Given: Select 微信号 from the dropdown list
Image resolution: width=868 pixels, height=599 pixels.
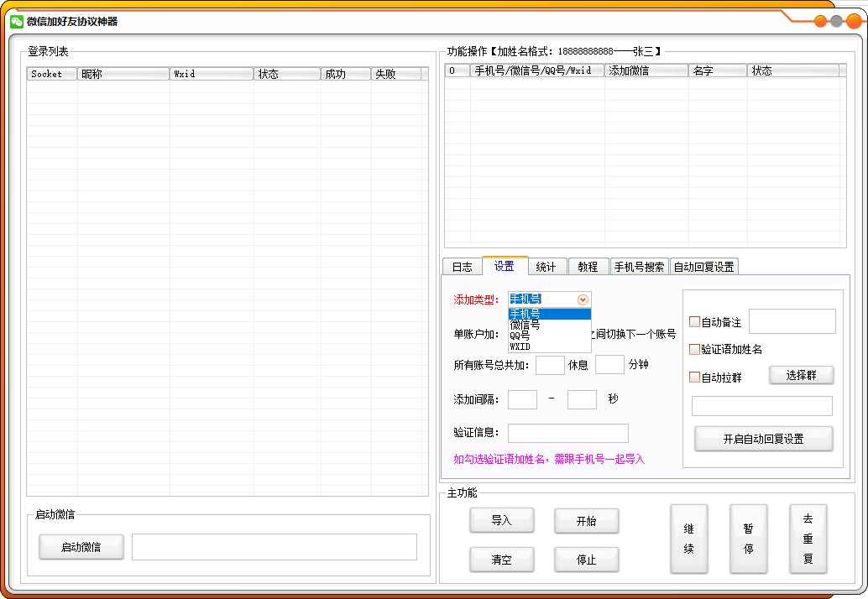Looking at the screenshot, I should [x=550, y=325].
